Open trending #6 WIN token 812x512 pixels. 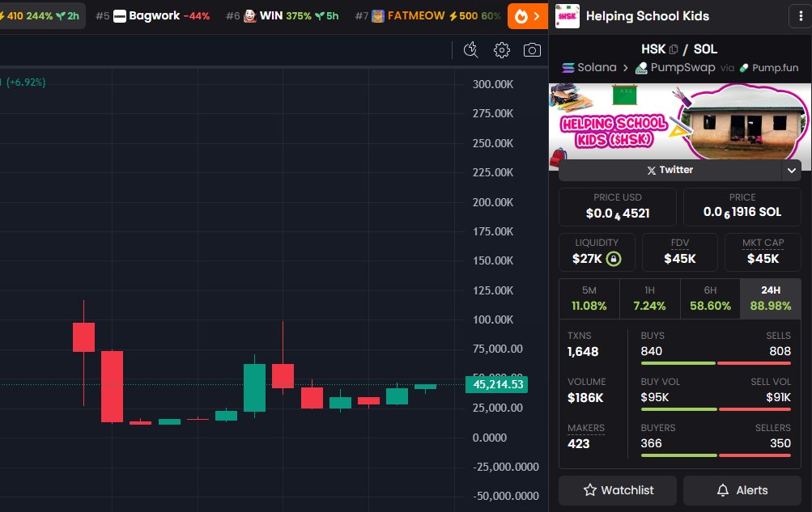(x=283, y=16)
